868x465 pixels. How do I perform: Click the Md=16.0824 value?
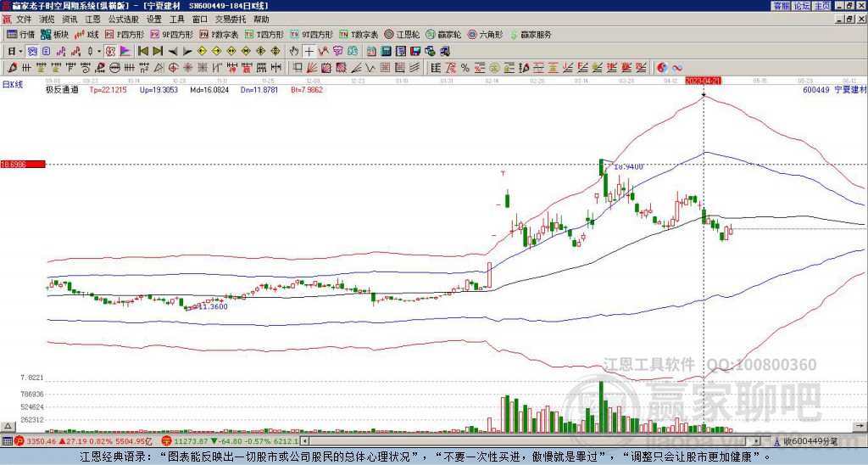[209, 89]
